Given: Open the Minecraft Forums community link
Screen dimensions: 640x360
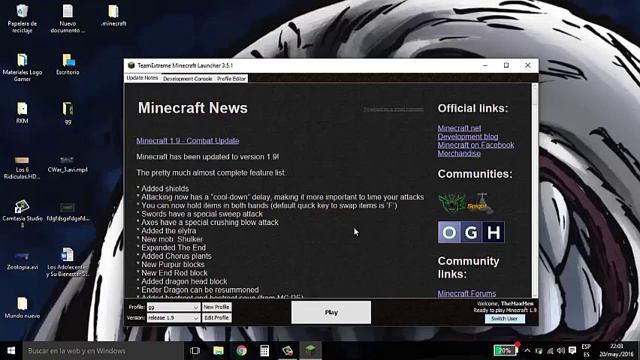Looking at the screenshot, I should (x=467, y=293).
